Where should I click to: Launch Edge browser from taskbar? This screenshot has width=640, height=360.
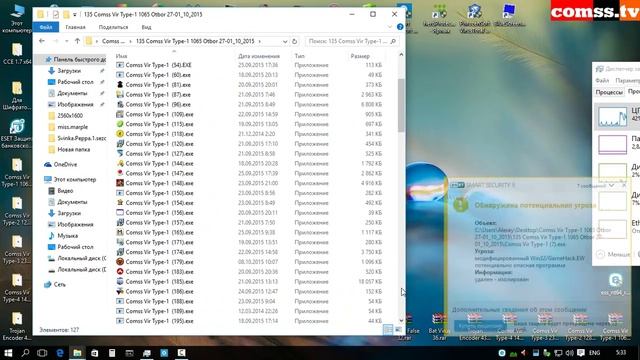point(60,353)
